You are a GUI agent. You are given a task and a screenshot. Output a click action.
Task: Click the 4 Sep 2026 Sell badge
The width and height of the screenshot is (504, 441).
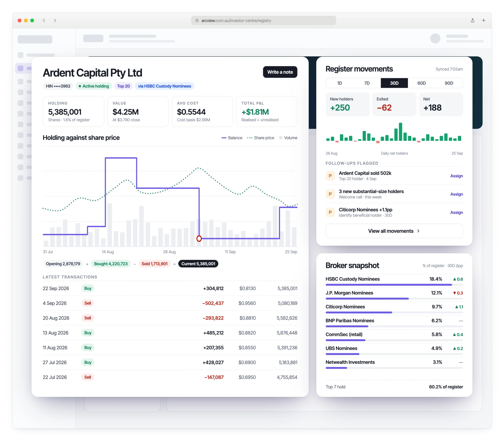pyautogui.click(x=88, y=303)
